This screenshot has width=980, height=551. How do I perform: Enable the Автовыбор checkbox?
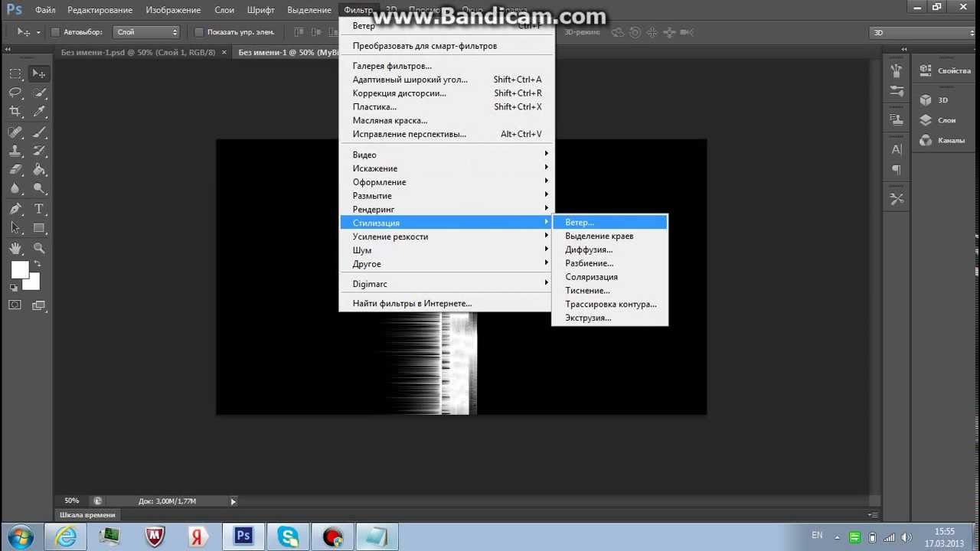tap(55, 32)
